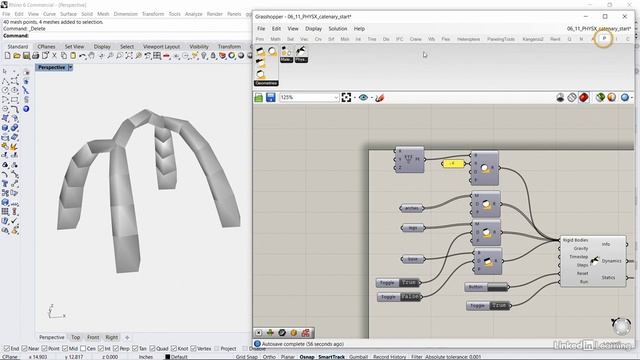The width and height of the screenshot is (640, 360).
Task: Select the arches parameter node on canvas
Action: [x=411, y=208]
